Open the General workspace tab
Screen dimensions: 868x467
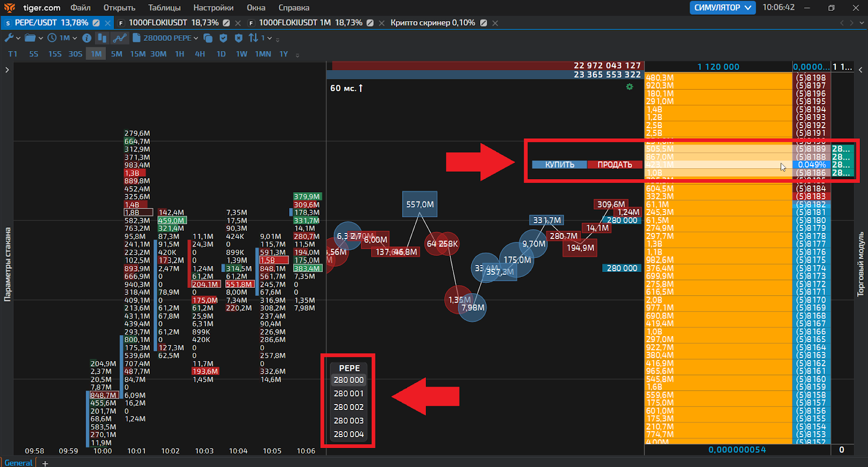tap(18, 463)
